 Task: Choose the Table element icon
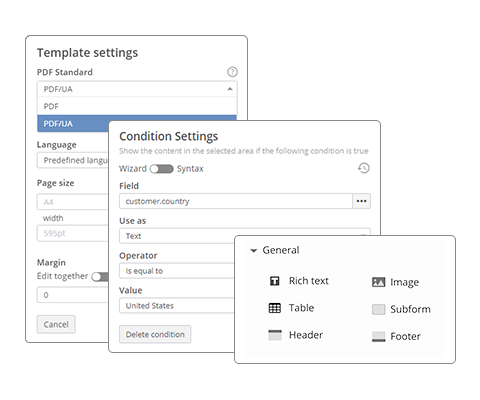click(x=275, y=308)
